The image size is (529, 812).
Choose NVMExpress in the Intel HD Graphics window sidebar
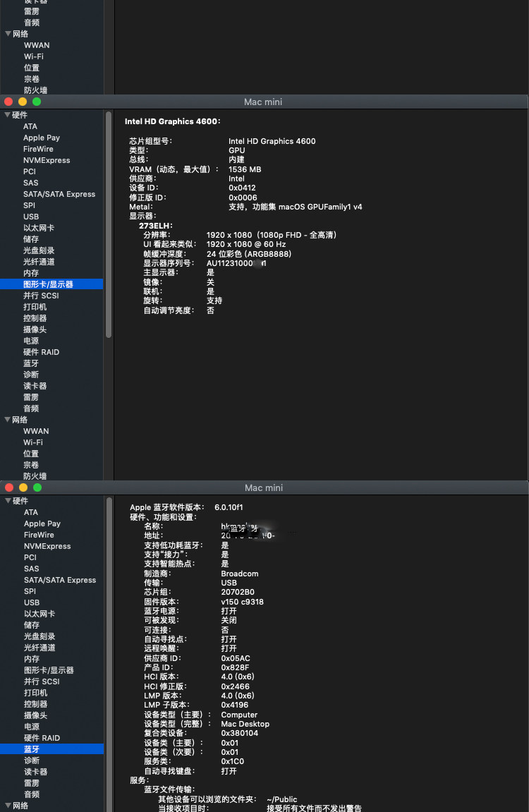pyautogui.click(x=47, y=161)
